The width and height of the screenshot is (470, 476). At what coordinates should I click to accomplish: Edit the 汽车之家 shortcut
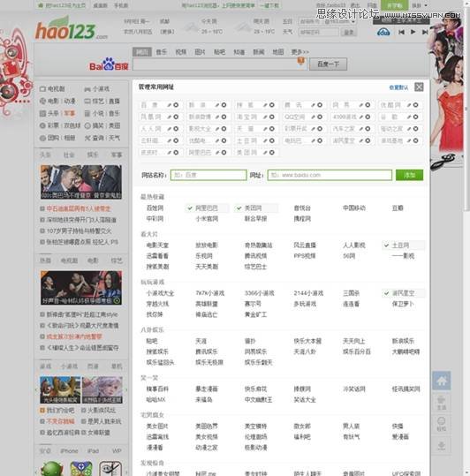tap(361, 129)
